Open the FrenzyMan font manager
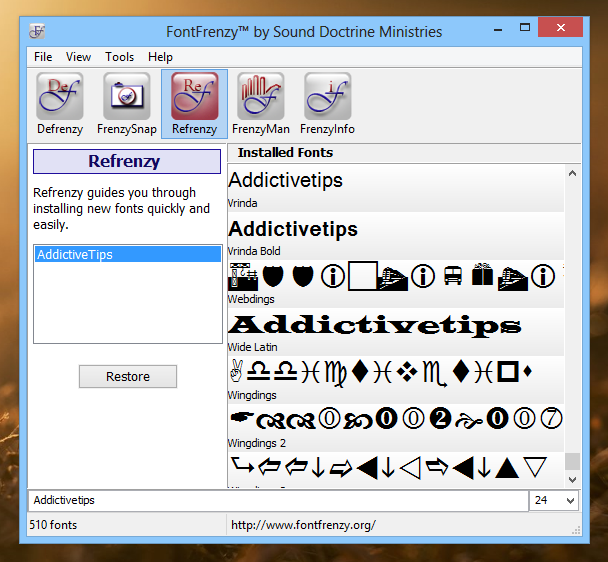 [261, 104]
